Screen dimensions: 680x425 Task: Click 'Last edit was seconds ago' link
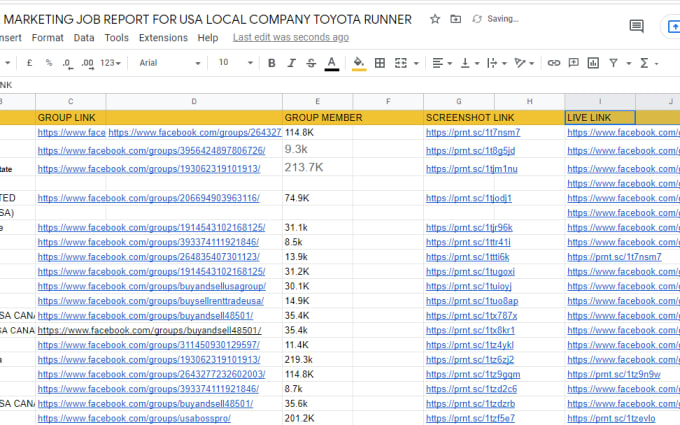pos(291,37)
